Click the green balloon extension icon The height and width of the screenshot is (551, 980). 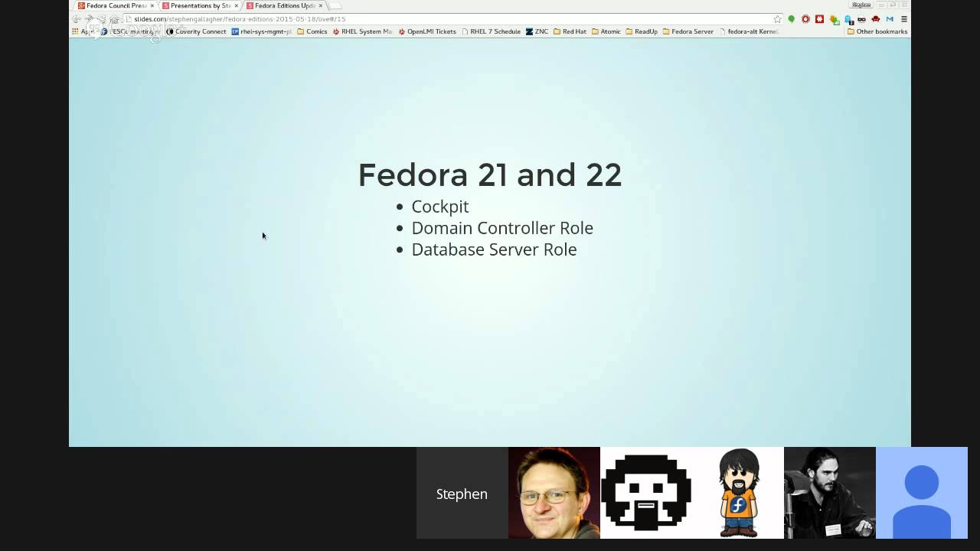791,19
